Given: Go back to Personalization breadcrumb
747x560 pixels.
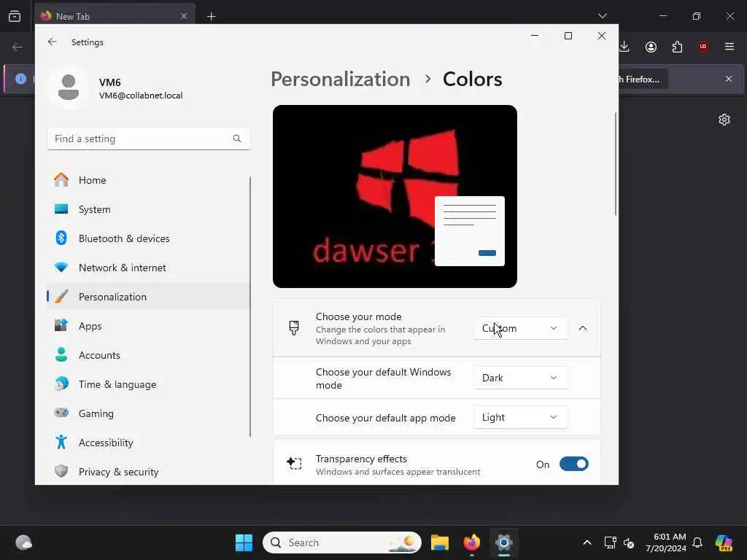Looking at the screenshot, I should pos(340,79).
